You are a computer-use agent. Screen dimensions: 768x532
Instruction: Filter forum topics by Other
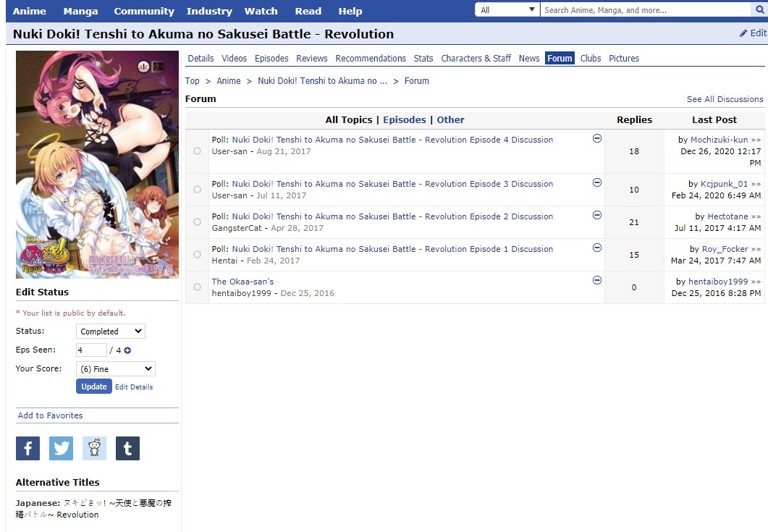(451, 120)
